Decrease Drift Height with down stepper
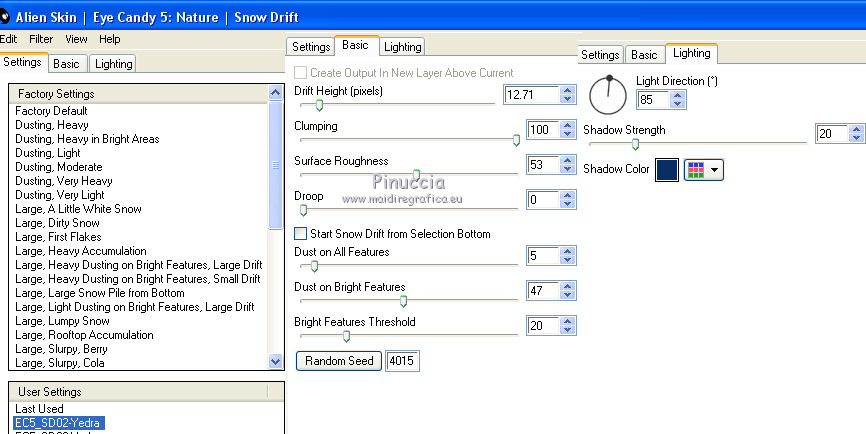The image size is (866, 434). pos(567,99)
